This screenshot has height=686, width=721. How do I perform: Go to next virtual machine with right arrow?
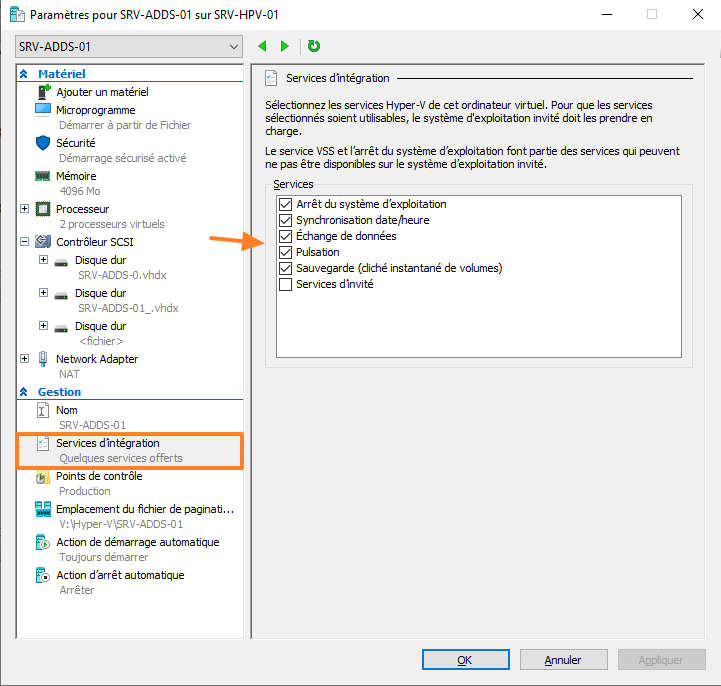tap(285, 46)
